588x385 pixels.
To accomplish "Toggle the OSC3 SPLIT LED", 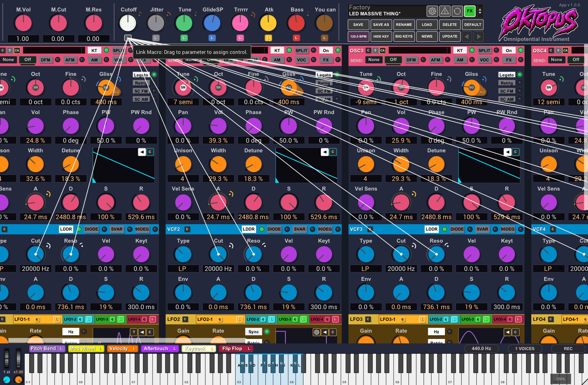I will [x=496, y=50].
